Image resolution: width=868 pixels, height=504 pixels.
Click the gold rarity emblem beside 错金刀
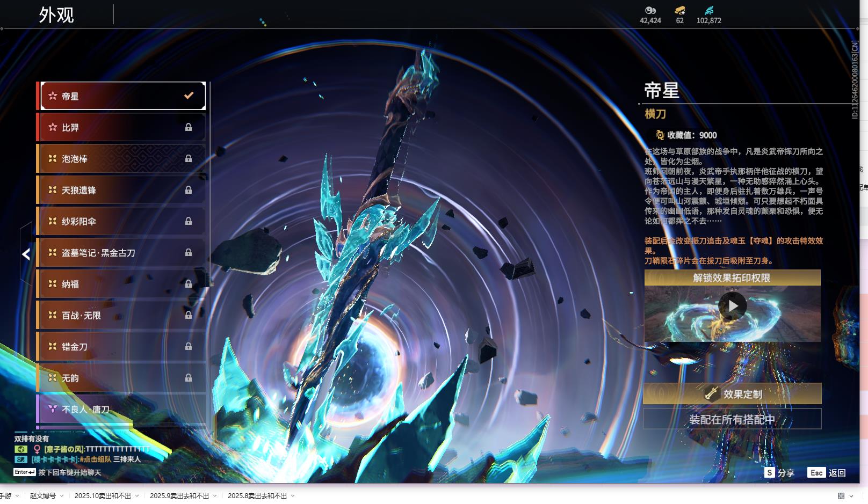point(53,346)
